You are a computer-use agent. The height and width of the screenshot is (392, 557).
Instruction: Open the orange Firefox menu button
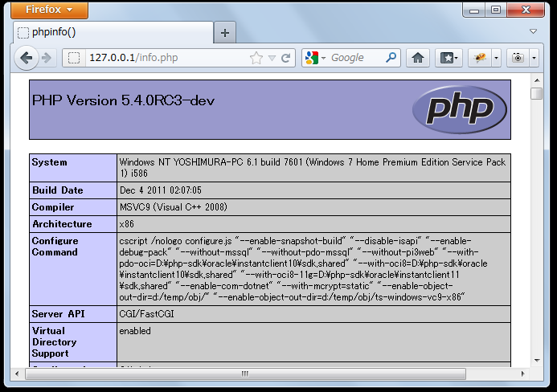tap(49, 10)
